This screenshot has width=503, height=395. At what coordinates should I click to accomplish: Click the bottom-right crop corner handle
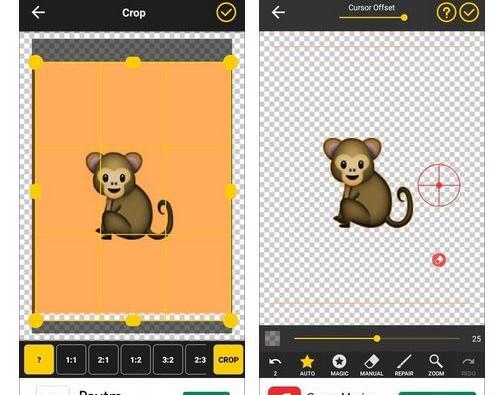230,320
